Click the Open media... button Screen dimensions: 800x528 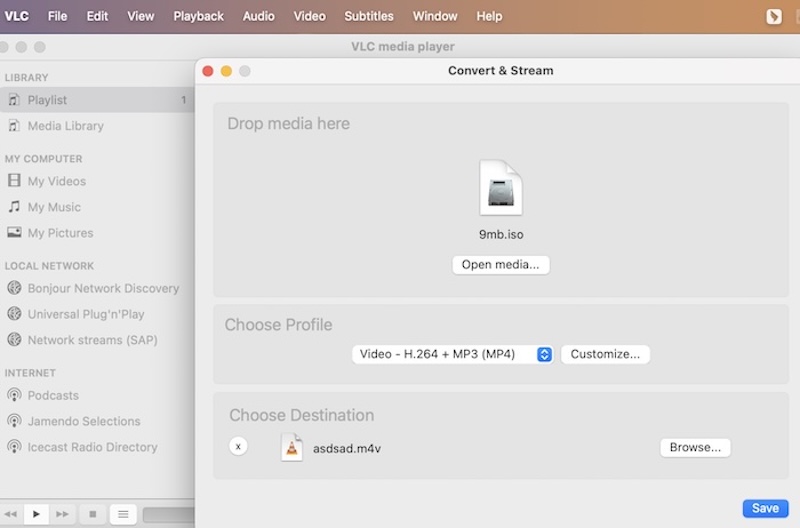click(500, 265)
